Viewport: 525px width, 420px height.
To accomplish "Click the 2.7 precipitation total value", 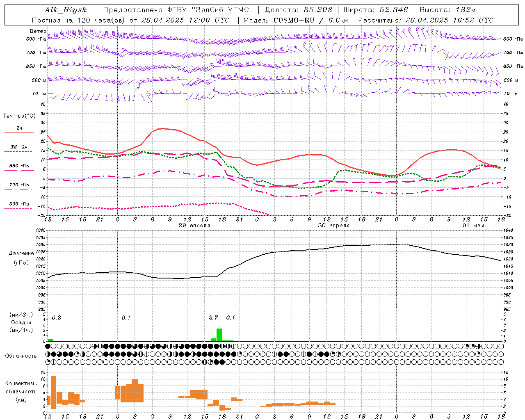I will [213, 318].
